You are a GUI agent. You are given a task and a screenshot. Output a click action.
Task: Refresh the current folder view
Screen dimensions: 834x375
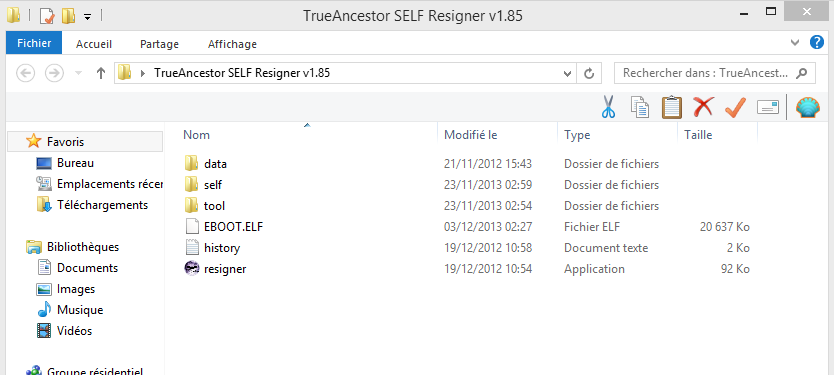589,73
